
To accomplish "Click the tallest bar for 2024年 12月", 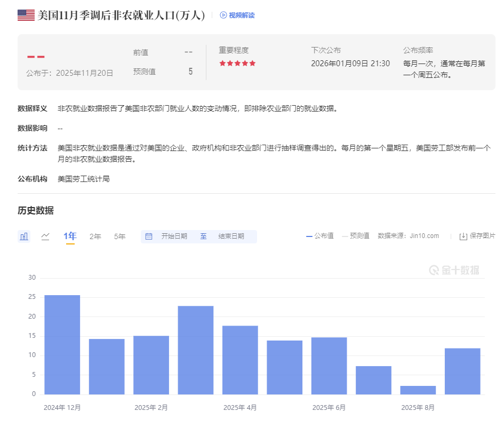I will click(x=62, y=344).
